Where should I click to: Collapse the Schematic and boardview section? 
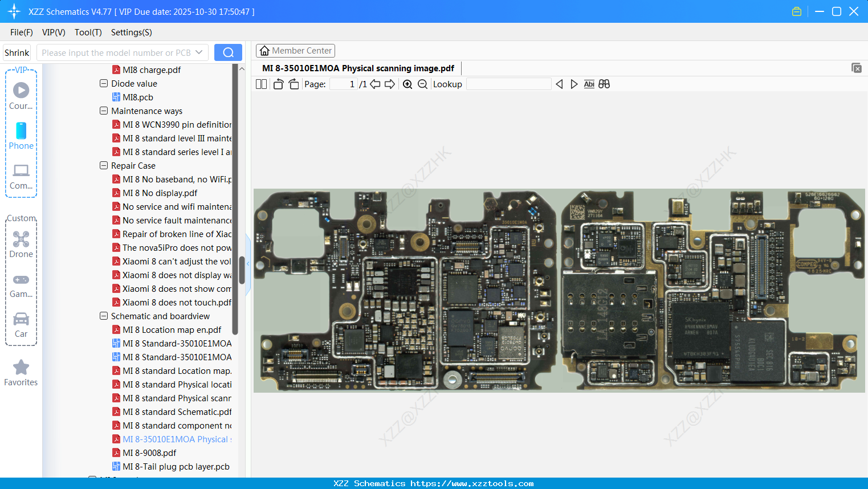[x=103, y=316]
